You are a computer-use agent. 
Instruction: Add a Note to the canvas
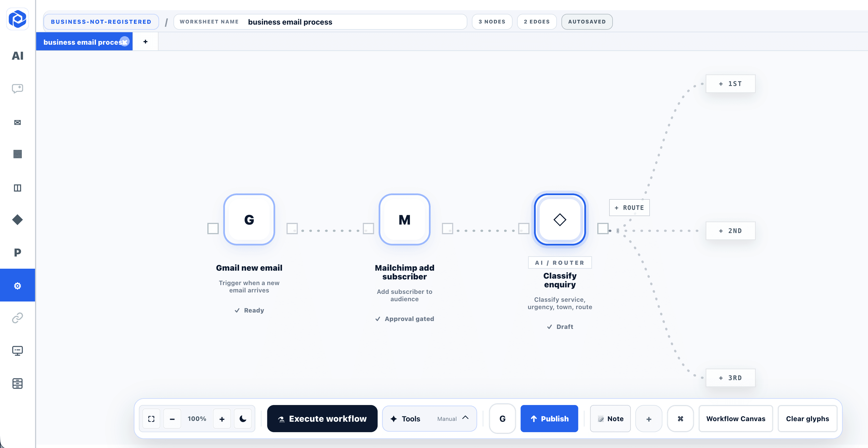tap(610, 419)
